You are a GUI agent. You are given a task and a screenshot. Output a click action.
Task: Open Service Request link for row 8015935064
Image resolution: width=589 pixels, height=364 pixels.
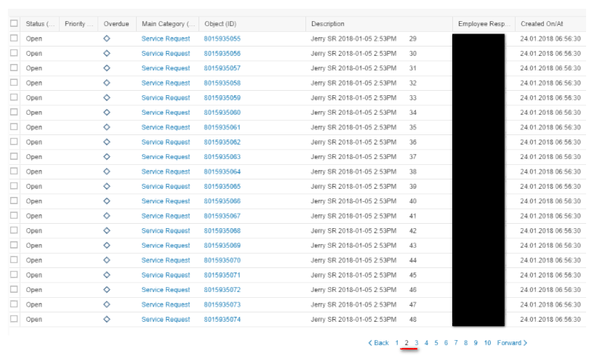[166, 171]
